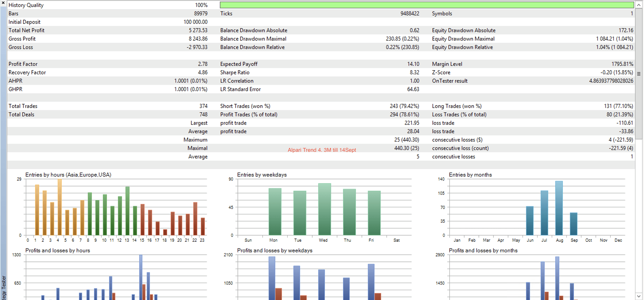The image size is (644, 300).
Task: Click the vertical scrollbar thumb grip
Action: click(639, 74)
